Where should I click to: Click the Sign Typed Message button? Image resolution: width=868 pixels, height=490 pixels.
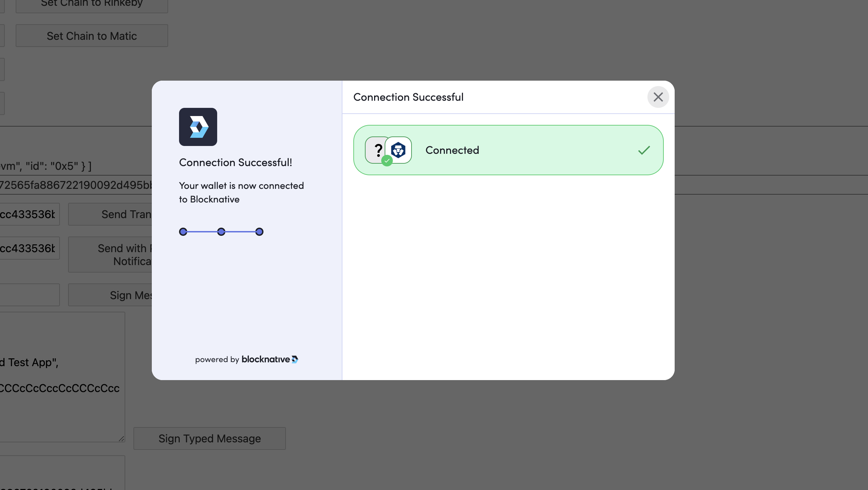pos(209,438)
